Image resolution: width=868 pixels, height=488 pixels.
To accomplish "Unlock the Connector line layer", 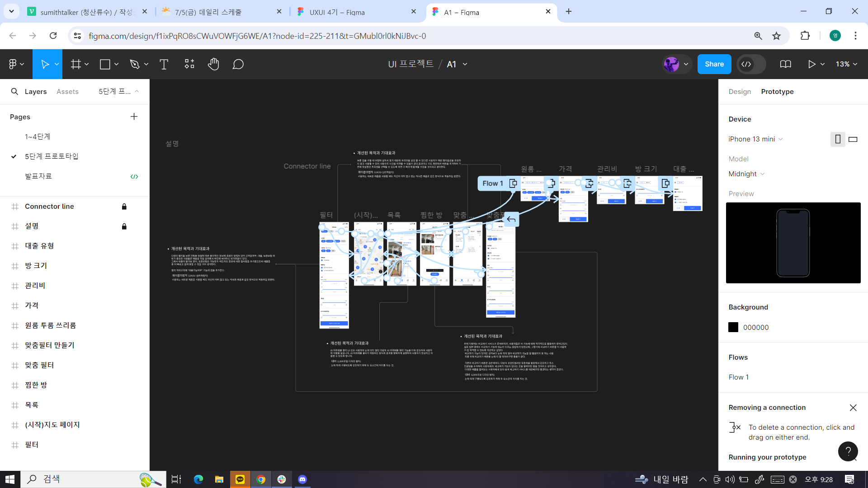I will click(124, 206).
